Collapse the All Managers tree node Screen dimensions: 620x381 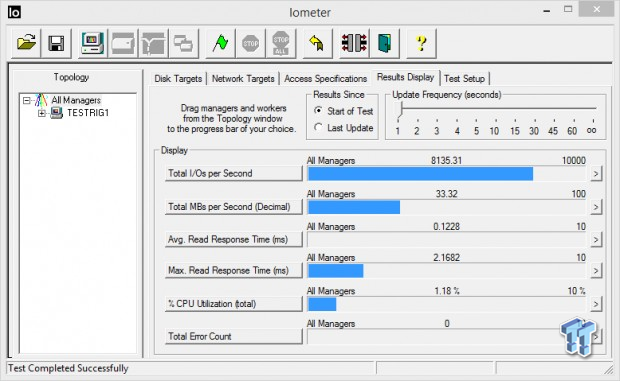click(x=26, y=100)
